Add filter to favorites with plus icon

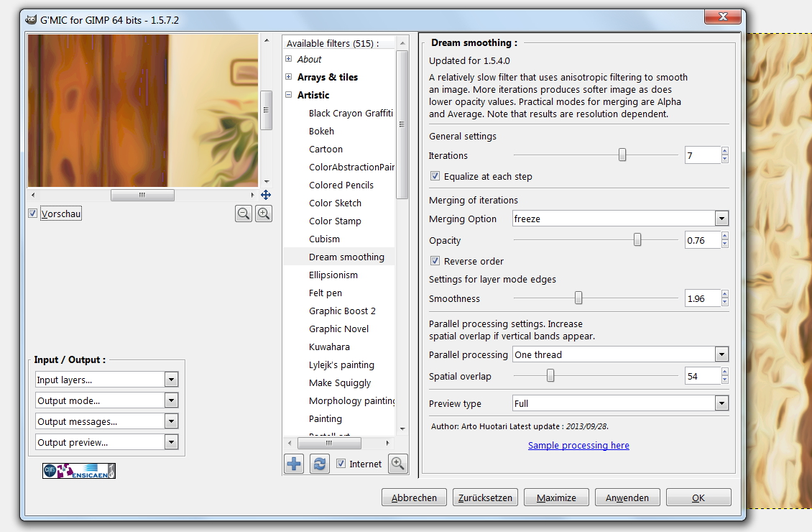click(294, 464)
